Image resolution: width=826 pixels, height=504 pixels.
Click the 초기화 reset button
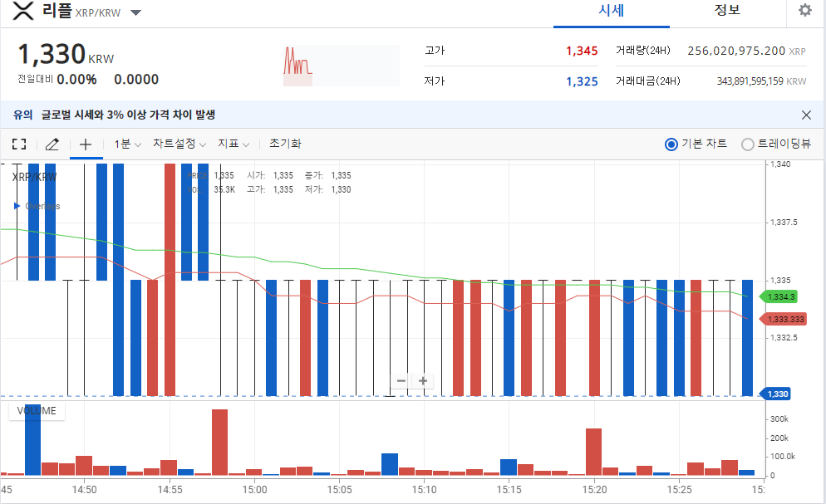[x=285, y=144]
